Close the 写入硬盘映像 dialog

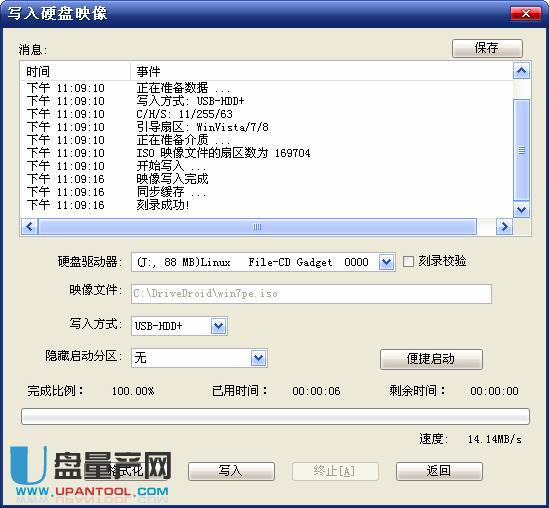(x=525, y=13)
